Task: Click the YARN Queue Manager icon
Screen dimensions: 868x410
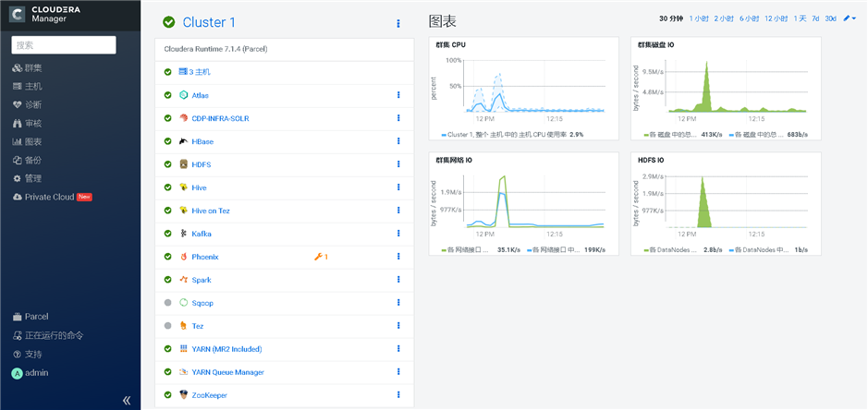Action: point(184,372)
